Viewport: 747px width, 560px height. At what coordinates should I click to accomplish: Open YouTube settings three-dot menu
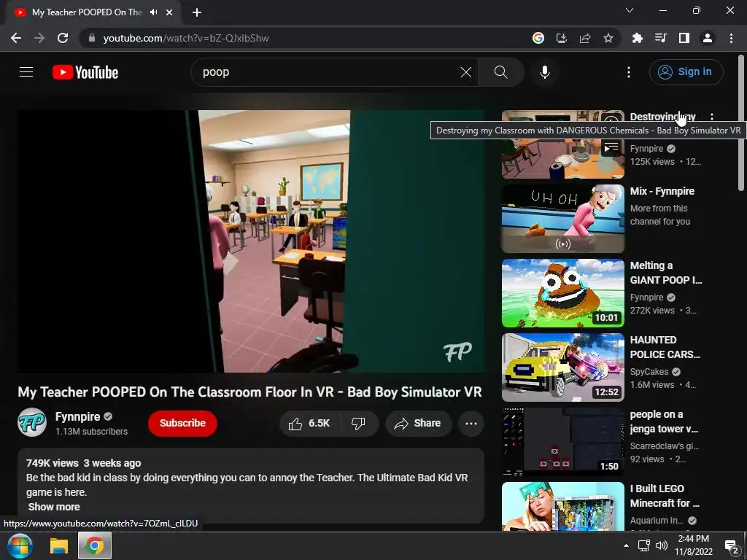[x=629, y=72]
